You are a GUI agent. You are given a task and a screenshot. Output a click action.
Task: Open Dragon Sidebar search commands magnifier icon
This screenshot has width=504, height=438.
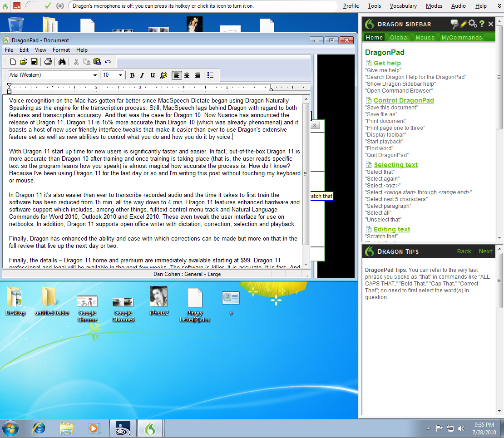pos(454,24)
